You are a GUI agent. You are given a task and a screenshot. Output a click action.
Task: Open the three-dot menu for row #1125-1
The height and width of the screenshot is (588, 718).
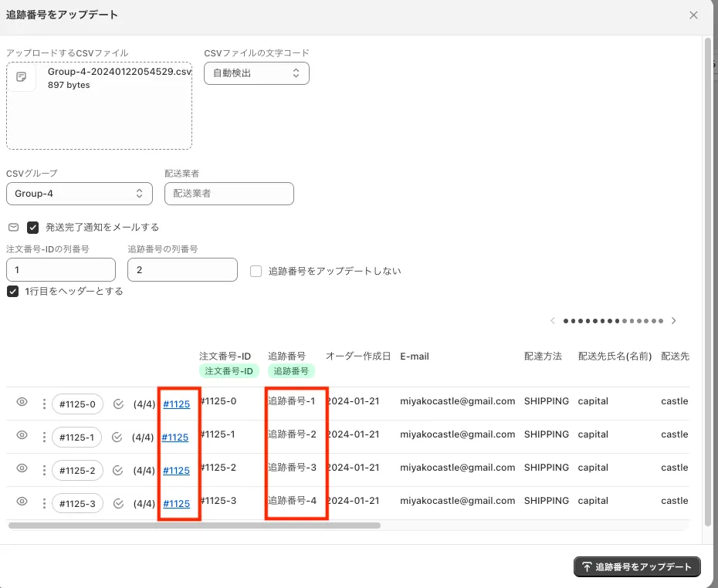[43, 437]
